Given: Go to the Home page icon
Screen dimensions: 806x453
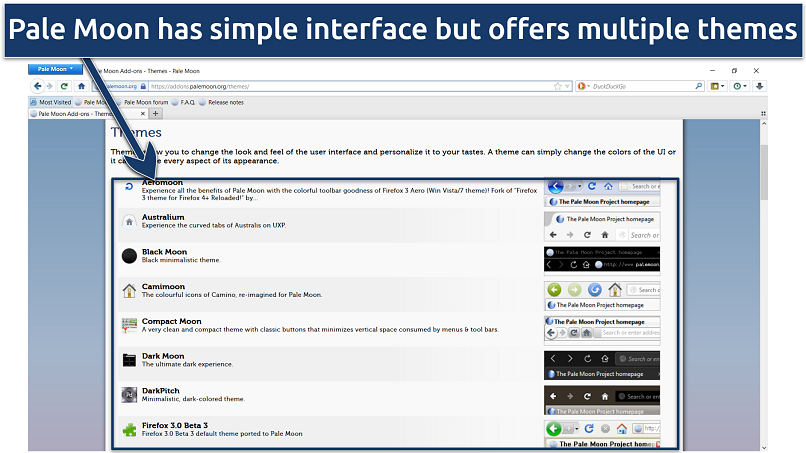Looking at the screenshot, I should pyautogui.click(x=81, y=87).
